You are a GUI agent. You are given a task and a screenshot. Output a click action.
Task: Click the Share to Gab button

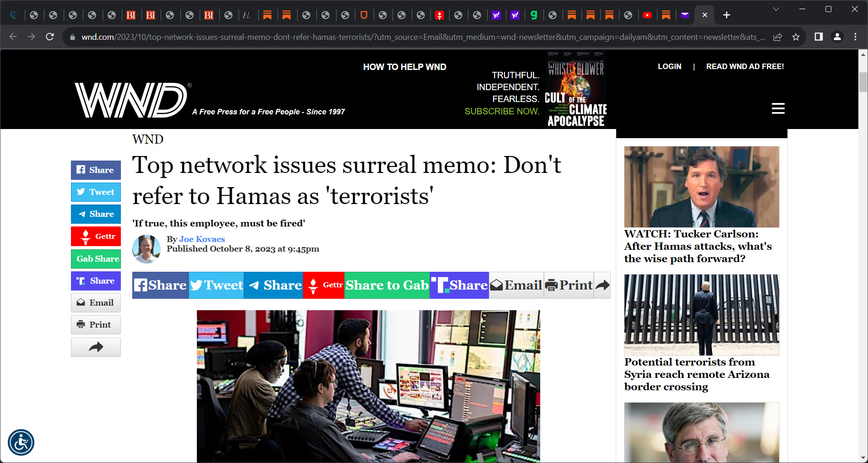point(387,285)
